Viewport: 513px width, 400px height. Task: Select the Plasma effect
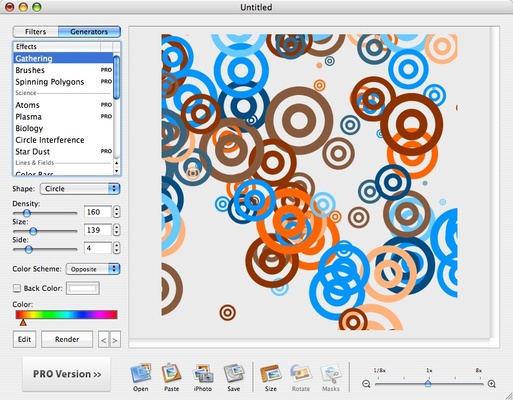tap(63, 117)
